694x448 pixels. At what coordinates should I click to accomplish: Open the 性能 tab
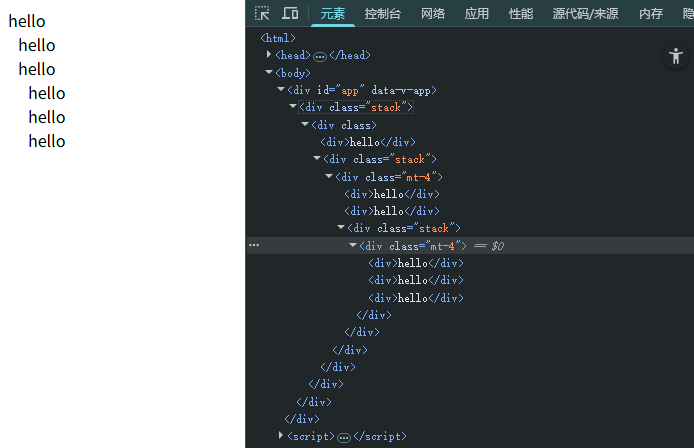[x=520, y=14]
